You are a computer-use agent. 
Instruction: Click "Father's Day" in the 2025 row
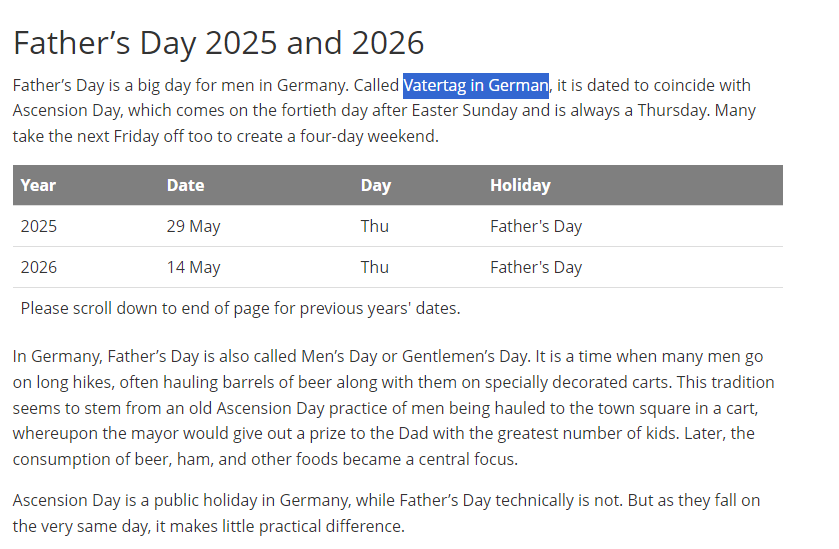[536, 226]
